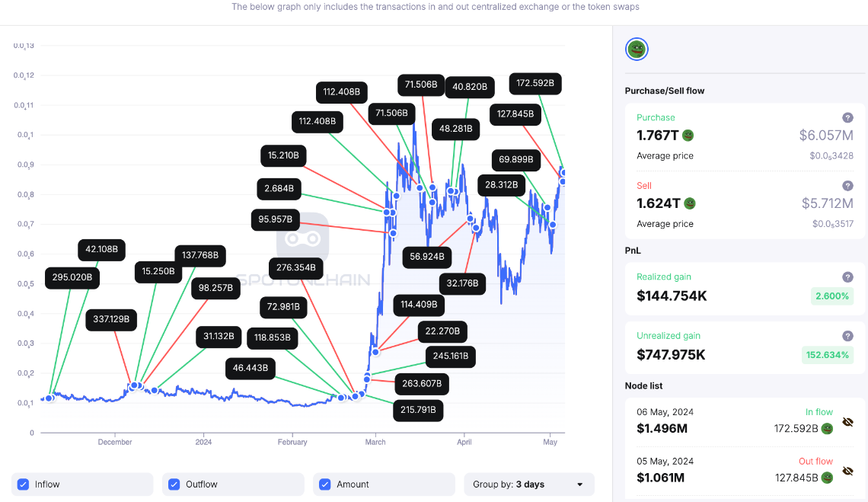Uncheck the Outflow checkbox

pyautogui.click(x=174, y=484)
